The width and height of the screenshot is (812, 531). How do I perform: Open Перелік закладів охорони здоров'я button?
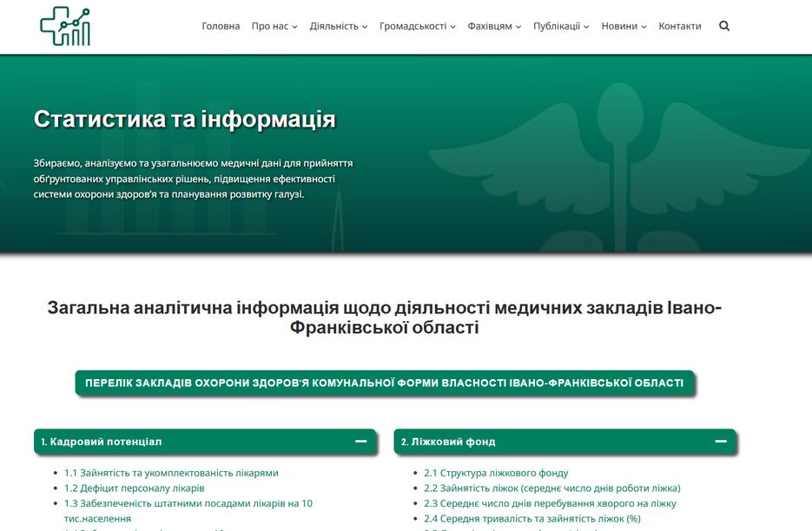click(384, 383)
